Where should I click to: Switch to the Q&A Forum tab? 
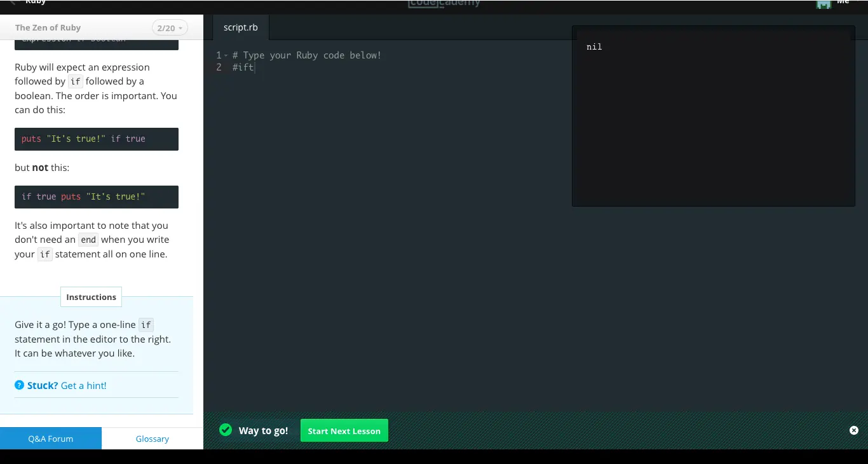[51, 439]
